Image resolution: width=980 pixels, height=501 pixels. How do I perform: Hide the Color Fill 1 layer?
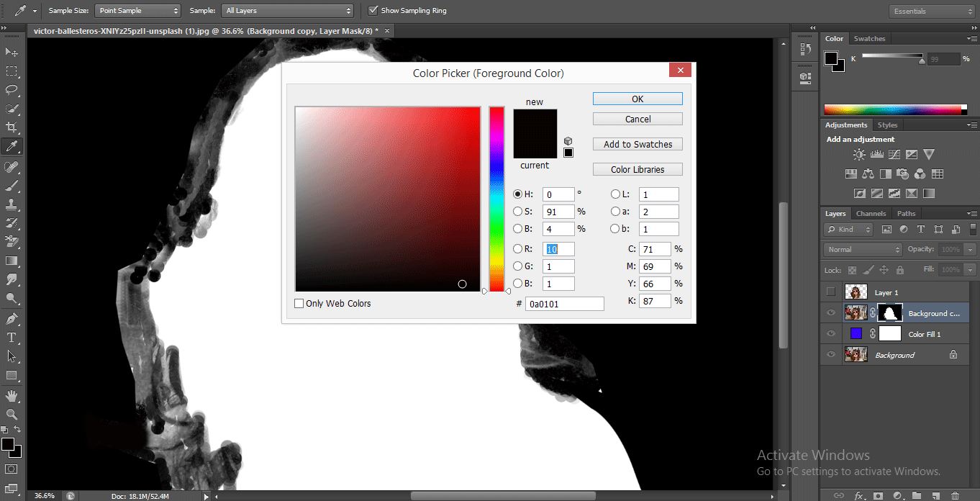pos(831,334)
